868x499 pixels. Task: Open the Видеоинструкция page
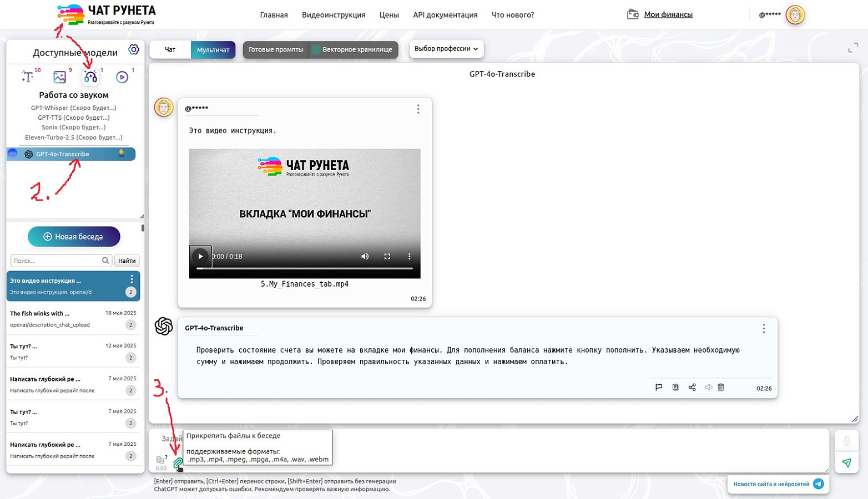click(x=334, y=15)
